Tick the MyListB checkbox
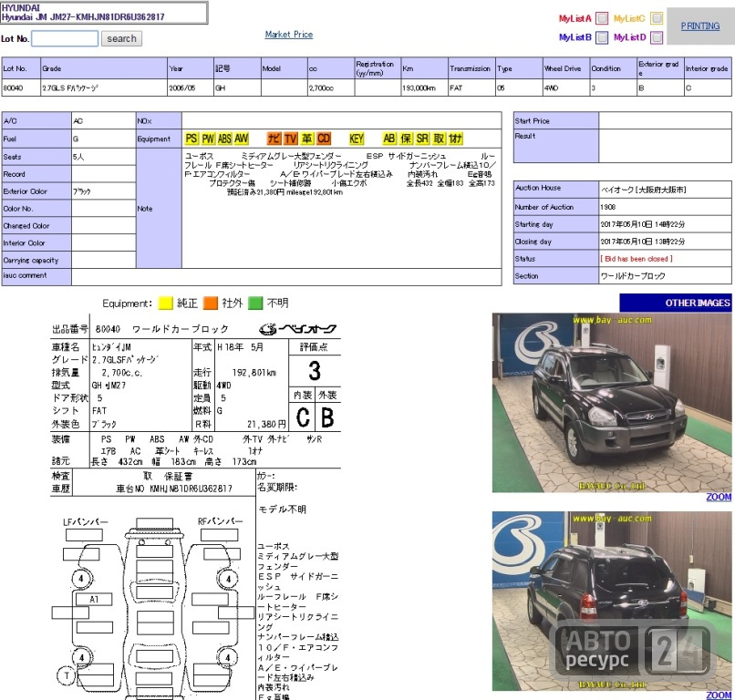This screenshot has height=700, width=735. [x=602, y=37]
